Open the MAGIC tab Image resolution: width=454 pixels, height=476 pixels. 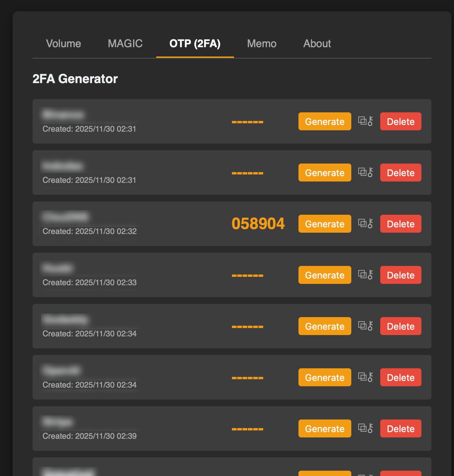coord(125,44)
